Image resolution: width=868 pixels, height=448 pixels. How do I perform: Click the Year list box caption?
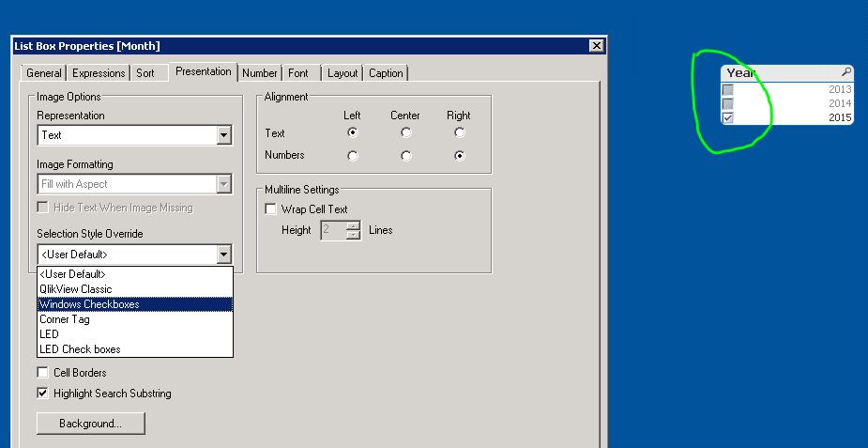click(786, 72)
